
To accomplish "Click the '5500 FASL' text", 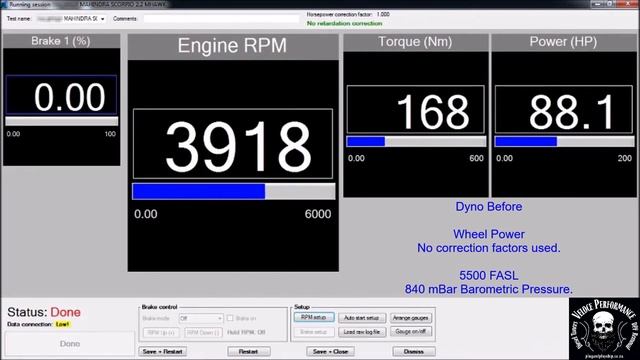I will 489,276.
